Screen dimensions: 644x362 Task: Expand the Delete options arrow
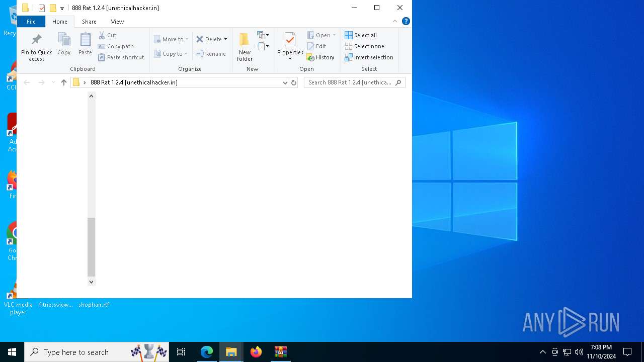pyautogui.click(x=225, y=39)
